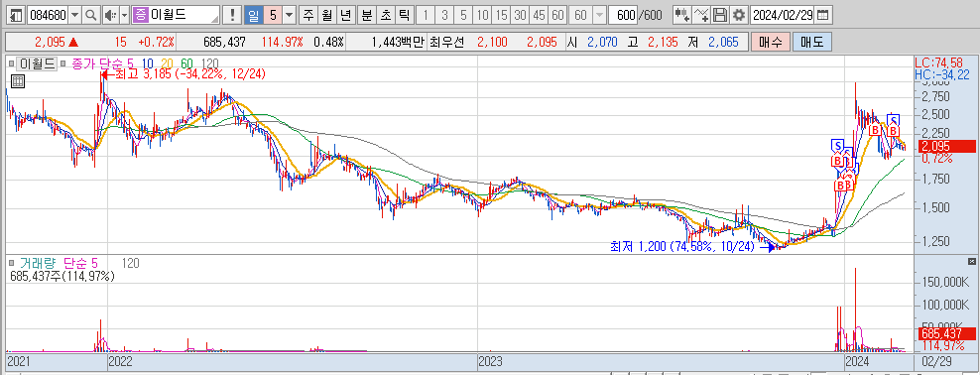The image size is (980, 375).
Task: Select the 45 minute interval button
Action: click(540, 14)
